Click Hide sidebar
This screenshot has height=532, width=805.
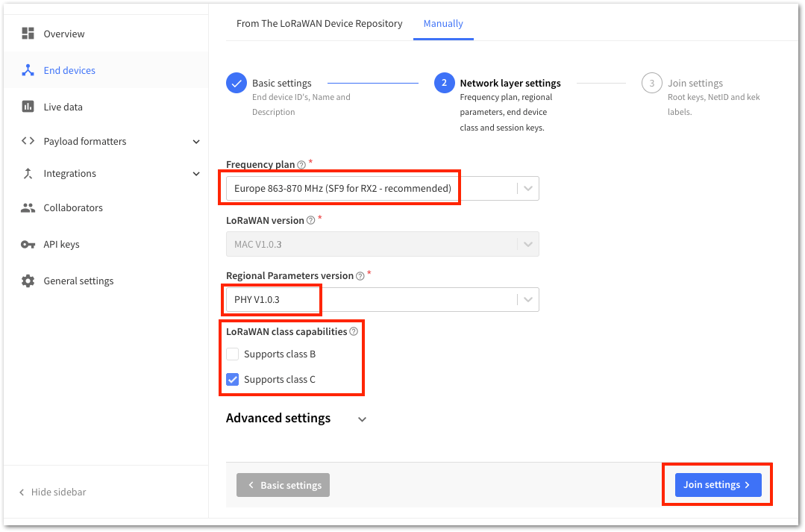(x=53, y=492)
